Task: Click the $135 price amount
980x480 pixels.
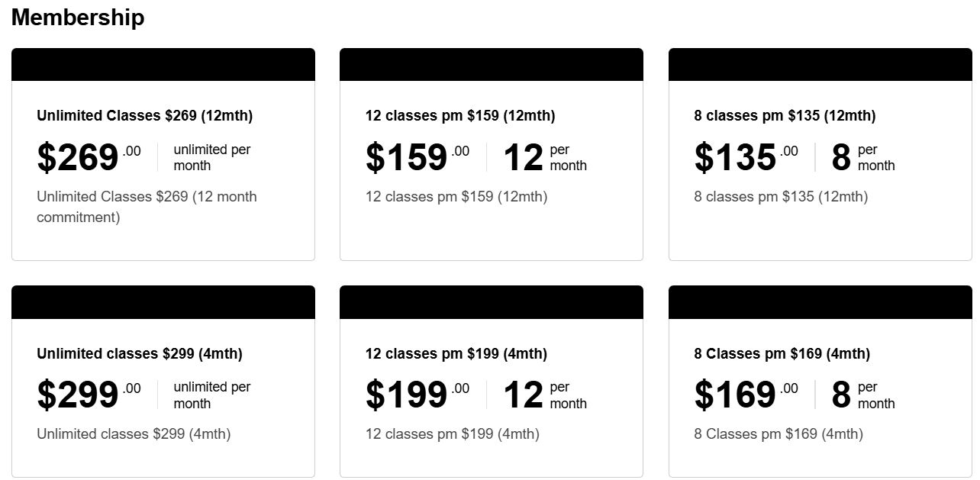Action: pyautogui.click(x=736, y=158)
